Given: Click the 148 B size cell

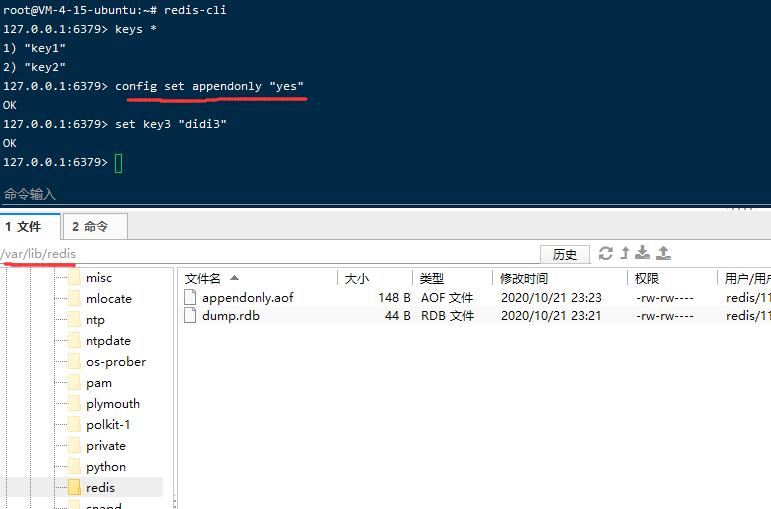Looking at the screenshot, I should pos(394,298).
